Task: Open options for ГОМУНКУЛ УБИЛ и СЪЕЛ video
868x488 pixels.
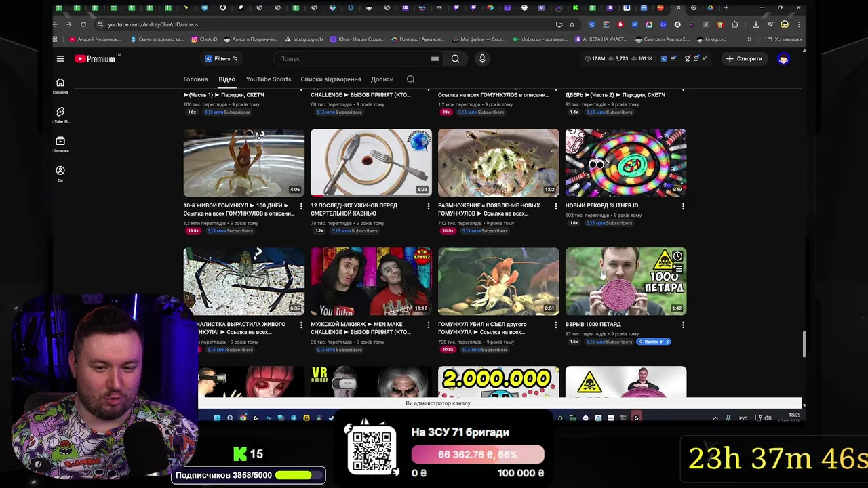Action: click(x=556, y=325)
